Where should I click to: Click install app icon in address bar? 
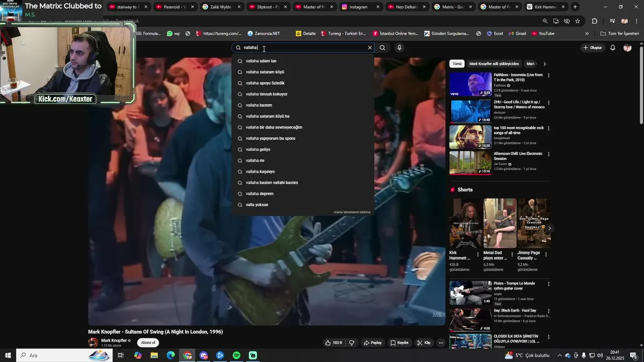[556, 21]
